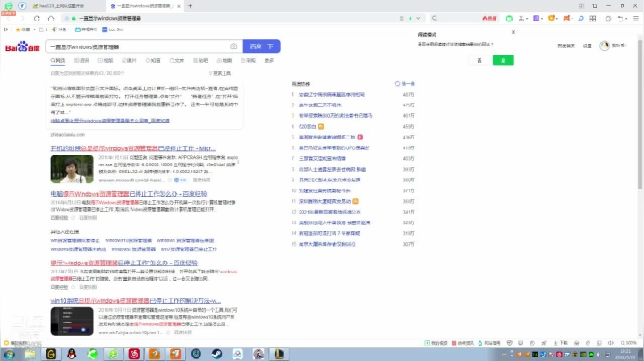Open the QQ penguin taskbar icon
Viewport: 644px width, 361px height.
pyautogui.click(x=72, y=354)
